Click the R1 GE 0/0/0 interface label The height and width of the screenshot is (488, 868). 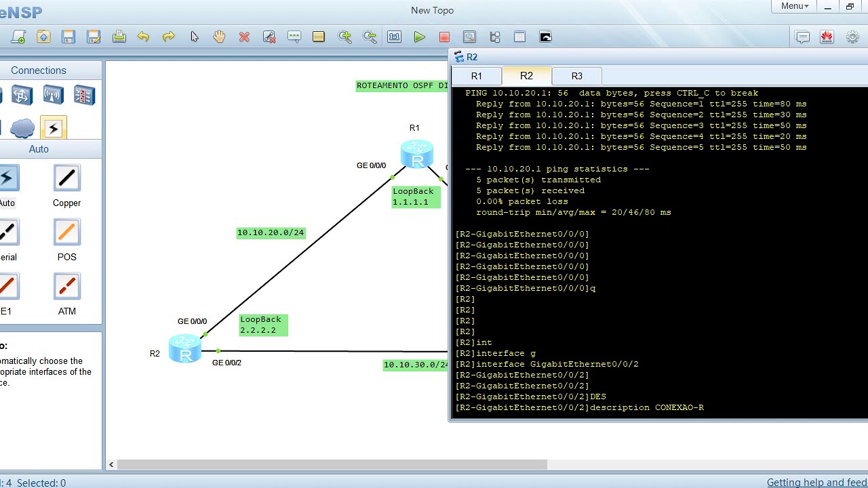pyautogui.click(x=371, y=165)
